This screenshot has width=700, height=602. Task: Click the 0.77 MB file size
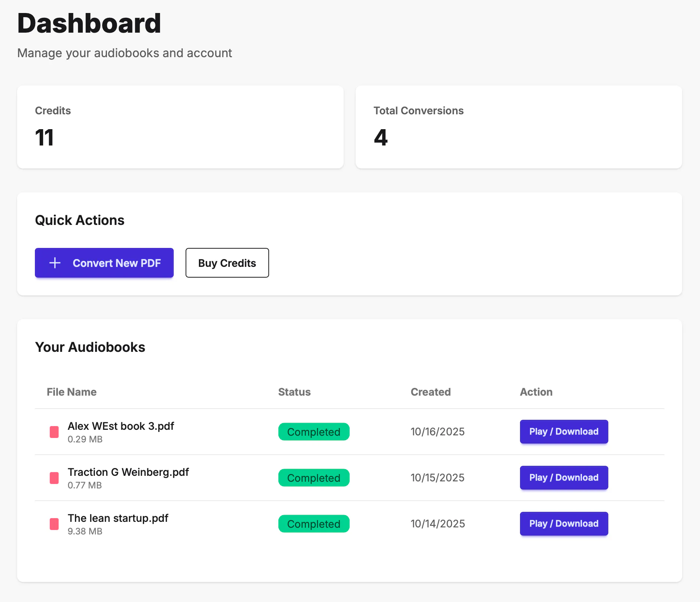coord(85,485)
